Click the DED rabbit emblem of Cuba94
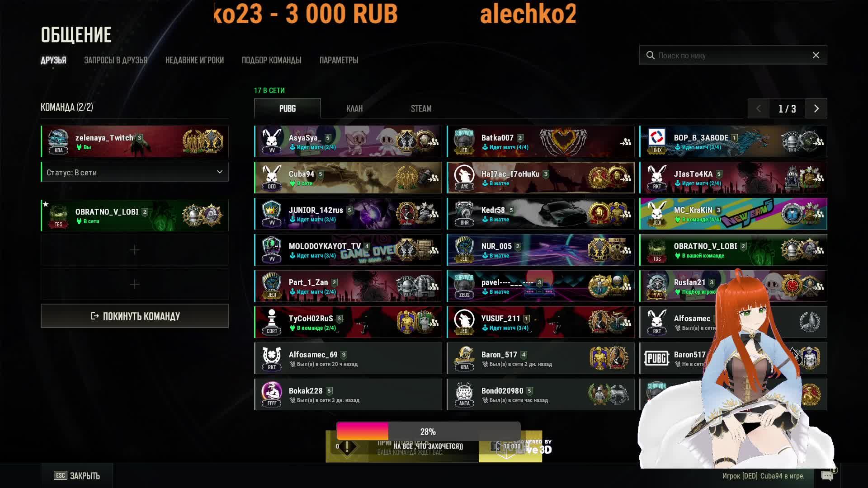The height and width of the screenshot is (488, 868). (272, 178)
